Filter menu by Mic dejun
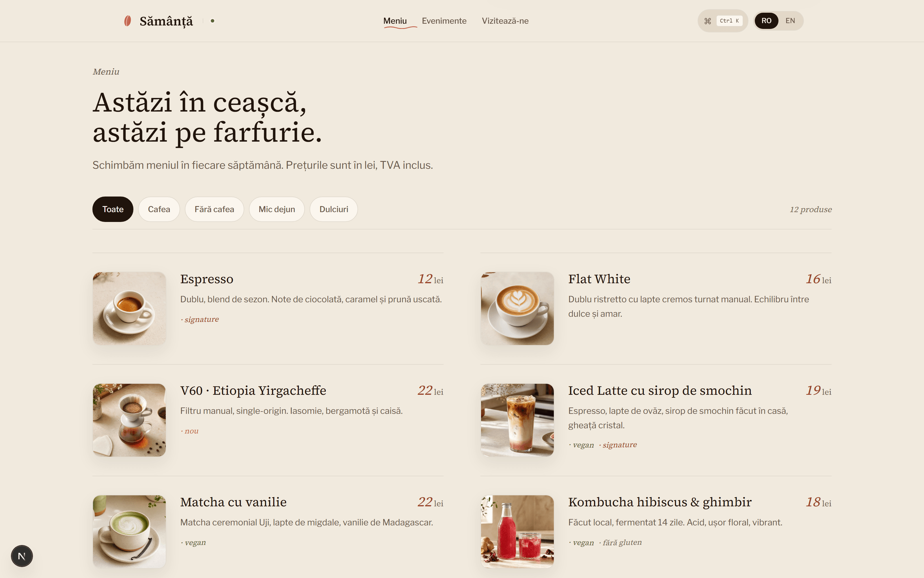924x578 pixels. [277, 209]
